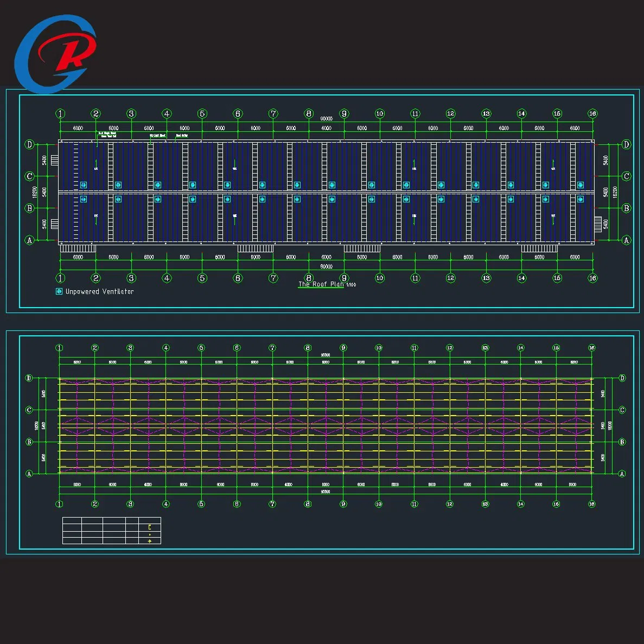644x644 pixels.
Task: Select grid bubble 16 above the roof plan
Action: 592,113
